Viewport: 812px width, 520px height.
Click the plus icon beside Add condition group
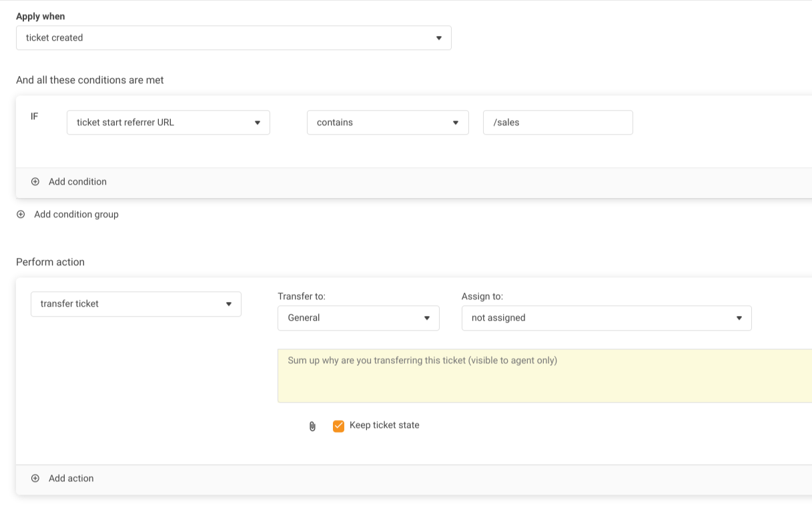tap(21, 214)
